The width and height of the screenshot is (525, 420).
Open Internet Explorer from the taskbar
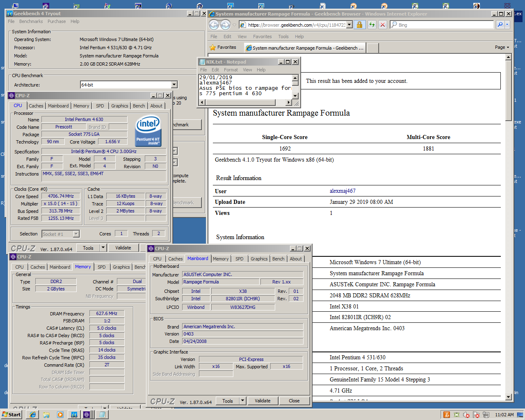pos(32,415)
